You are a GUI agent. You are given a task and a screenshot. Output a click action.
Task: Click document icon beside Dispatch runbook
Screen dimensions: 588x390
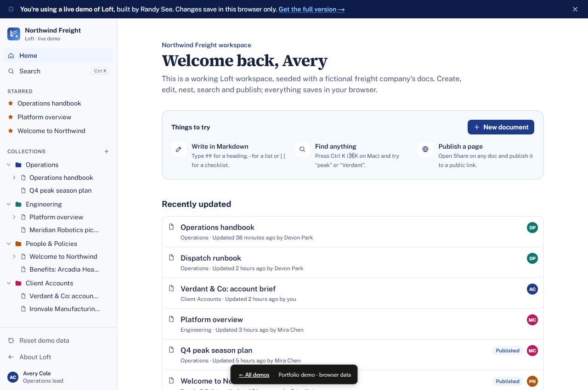171,257
